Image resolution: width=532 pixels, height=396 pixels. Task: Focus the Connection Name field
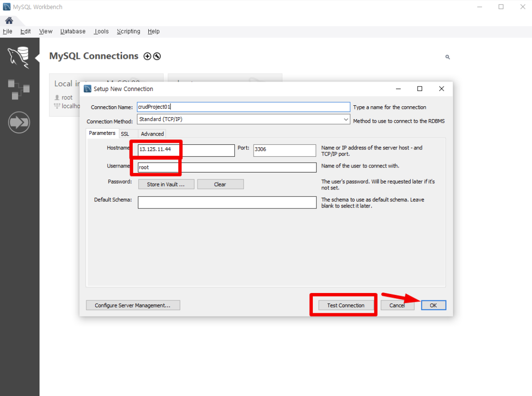[243, 107]
